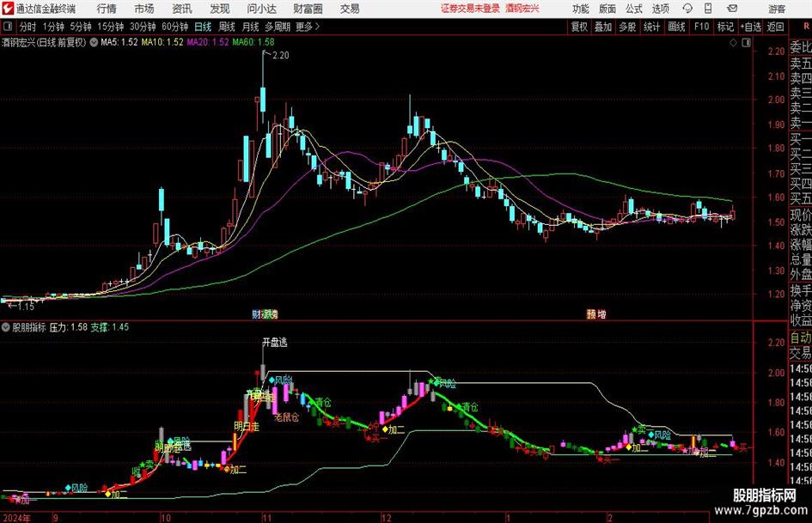Add stock via +自选 button
812x523 pixels.
(x=750, y=27)
